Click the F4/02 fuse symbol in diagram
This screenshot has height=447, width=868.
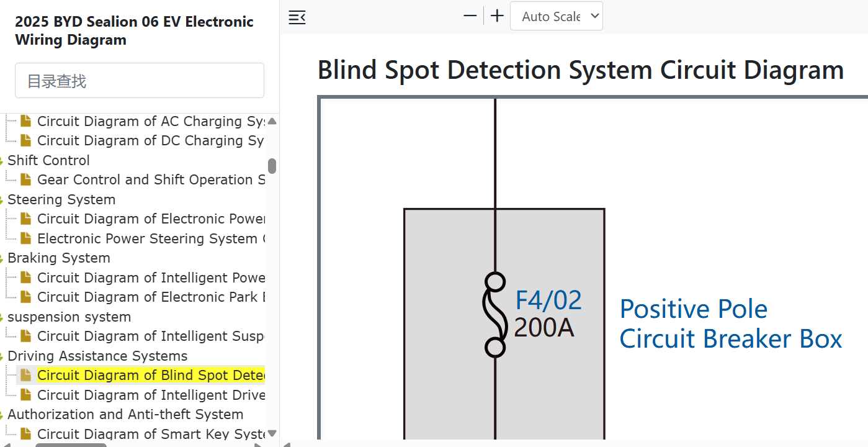(x=494, y=315)
